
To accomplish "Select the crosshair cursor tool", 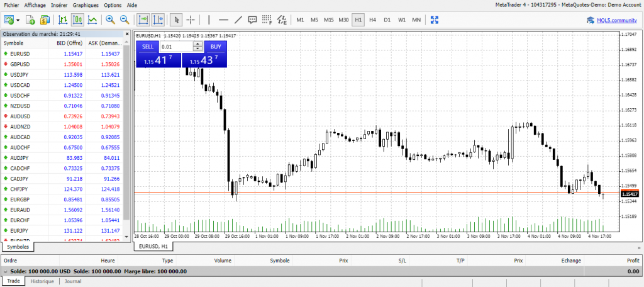I will (x=191, y=20).
